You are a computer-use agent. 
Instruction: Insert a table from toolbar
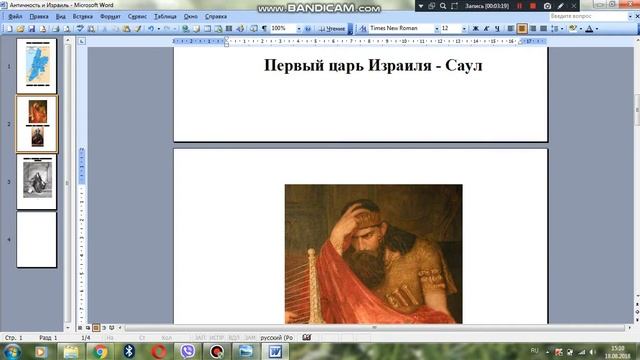point(207,29)
